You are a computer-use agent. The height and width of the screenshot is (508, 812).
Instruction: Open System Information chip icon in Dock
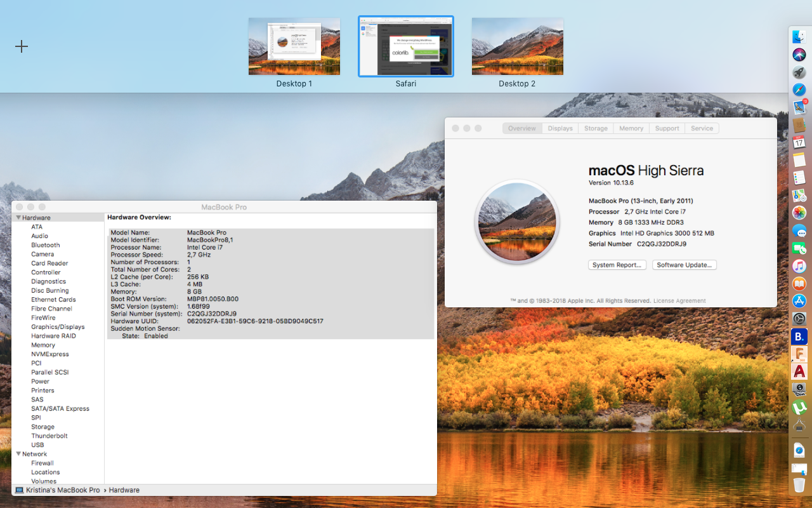[x=799, y=424]
